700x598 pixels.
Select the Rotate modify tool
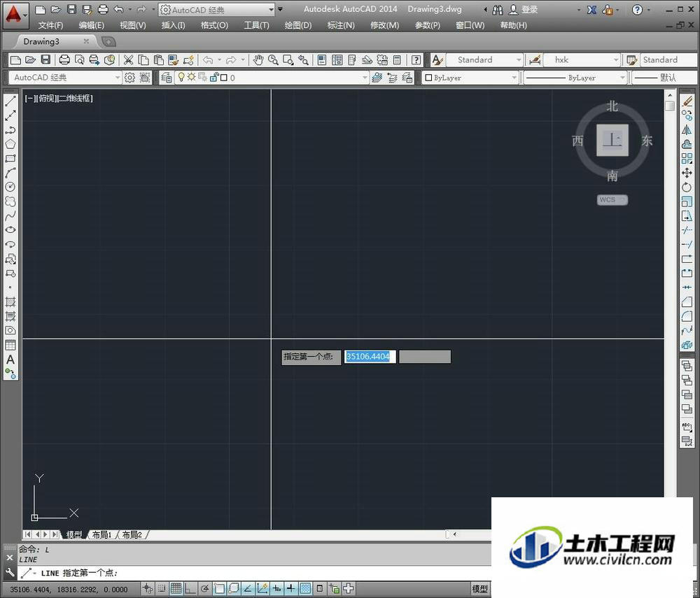pyautogui.click(x=687, y=187)
